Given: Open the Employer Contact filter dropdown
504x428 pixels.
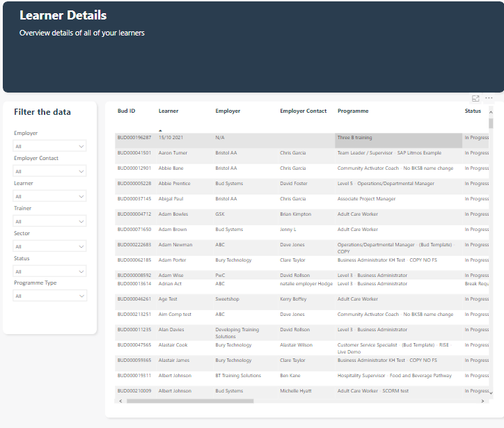Looking at the screenshot, I should click(50, 171).
